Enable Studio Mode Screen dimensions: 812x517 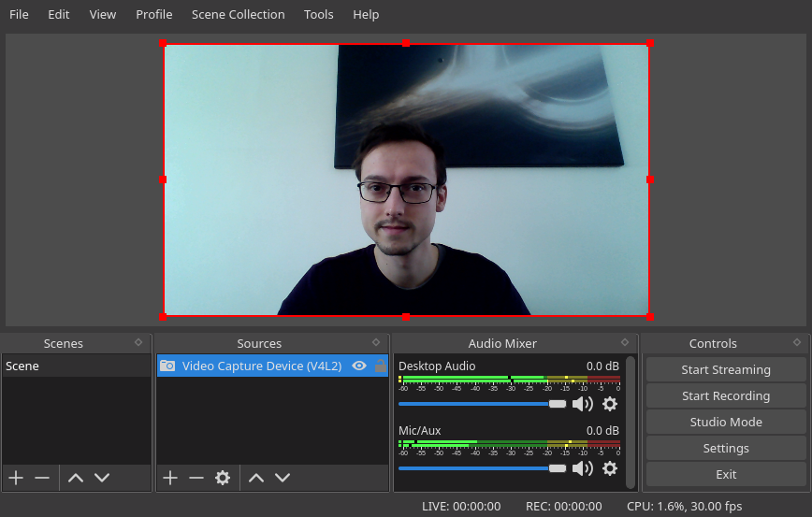coord(726,422)
